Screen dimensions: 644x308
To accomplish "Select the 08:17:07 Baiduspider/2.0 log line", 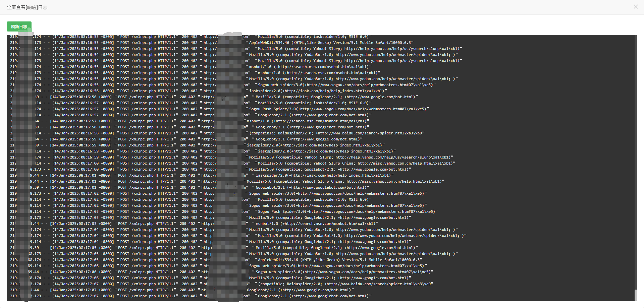I will (x=222, y=284).
